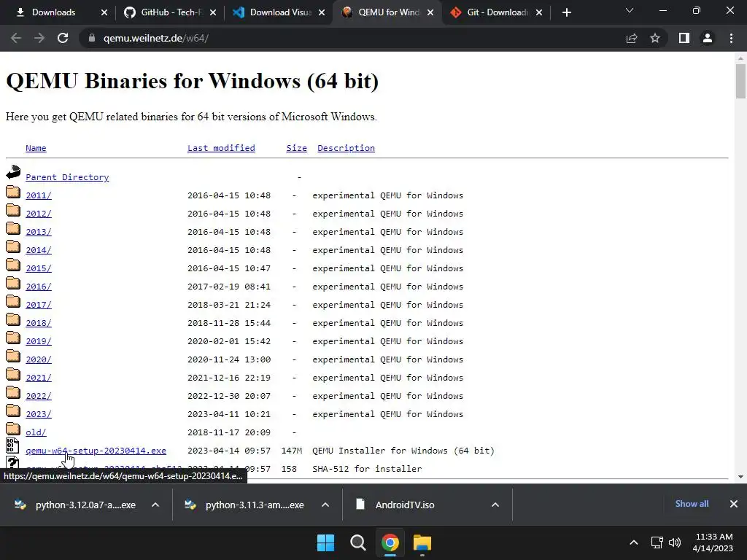747x560 pixels.
Task: Download qemu-w64-setup-20230414.exe
Action: coord(96,451)
